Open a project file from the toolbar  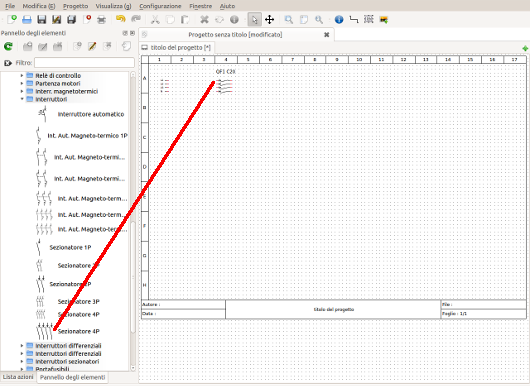27,20
